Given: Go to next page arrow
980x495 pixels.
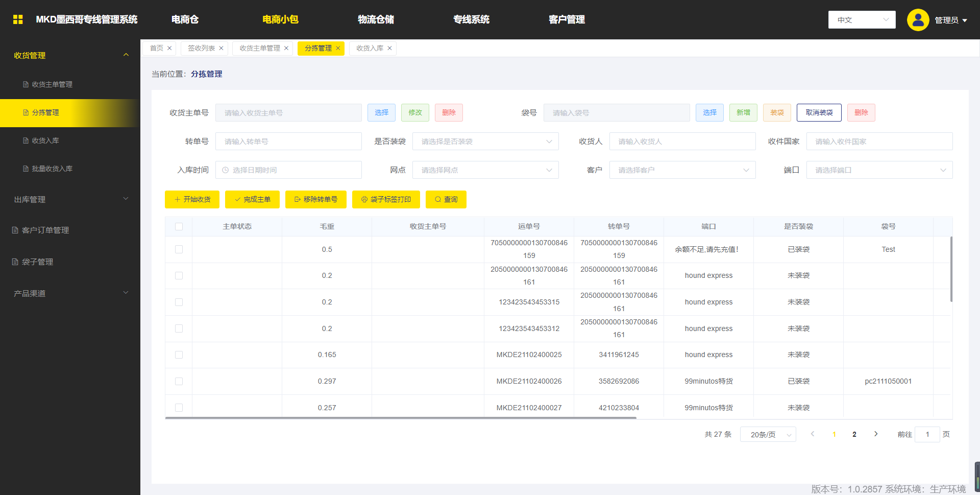Looking at the screenshot, I should (x=876, y=434).
